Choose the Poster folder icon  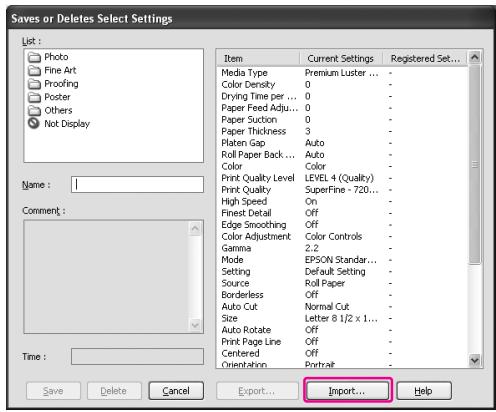click(x=34, y=97)
